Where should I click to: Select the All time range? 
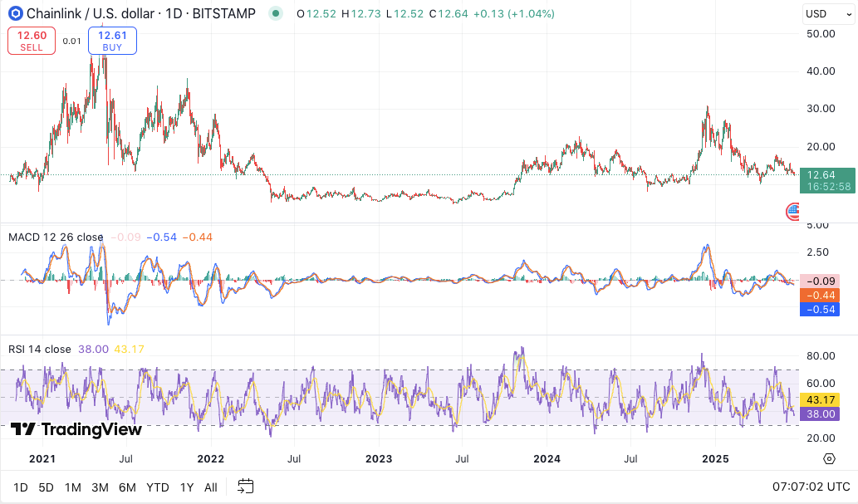(x=211, y=487)
